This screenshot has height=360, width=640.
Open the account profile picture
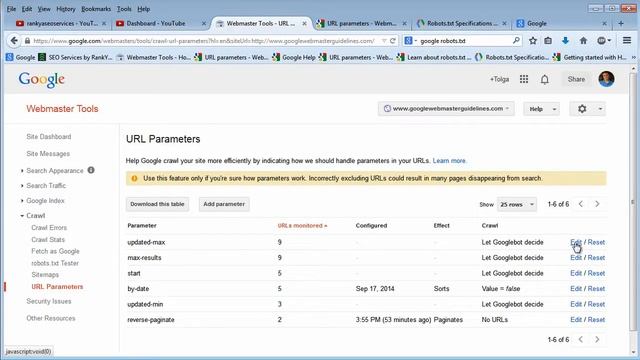(606, 79)
